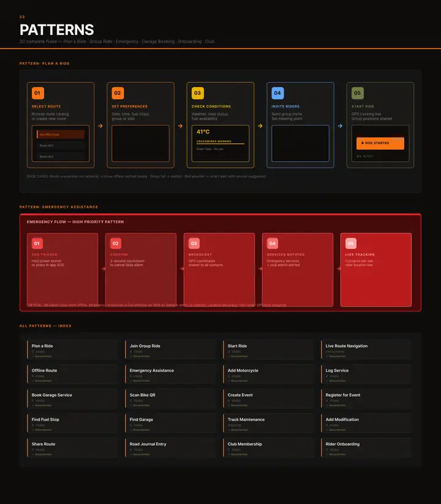Click the red 01 badge on SOS Trigger

click(x=37, y=243)
